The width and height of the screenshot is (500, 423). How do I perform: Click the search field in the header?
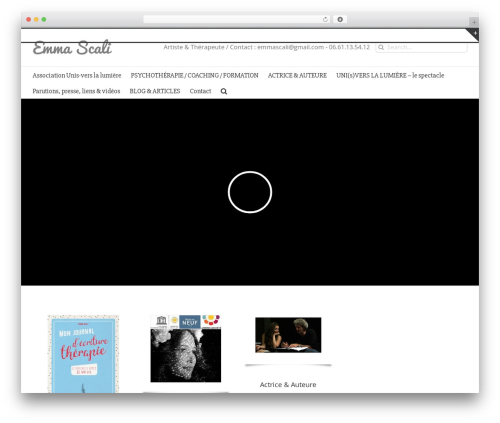tap(421, 47)
